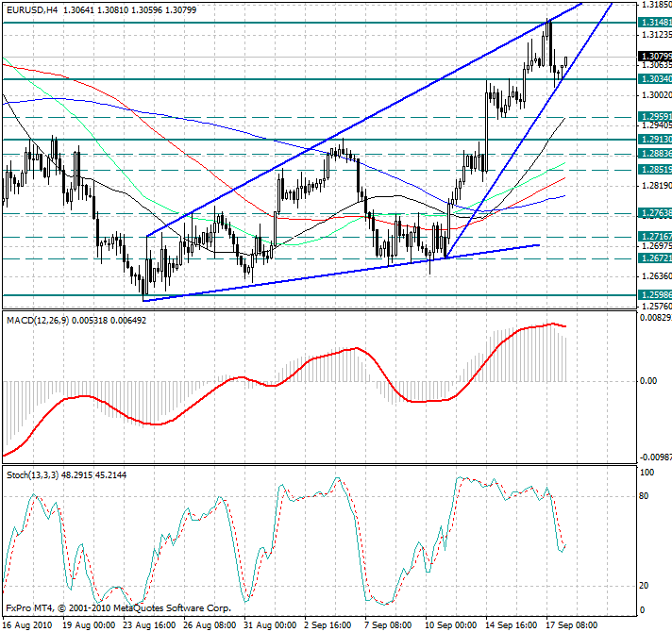Click the MACD 0.00 zero-line label
Image resolution: width=672 pixels, height=632 pixels.
coord(648,381)
